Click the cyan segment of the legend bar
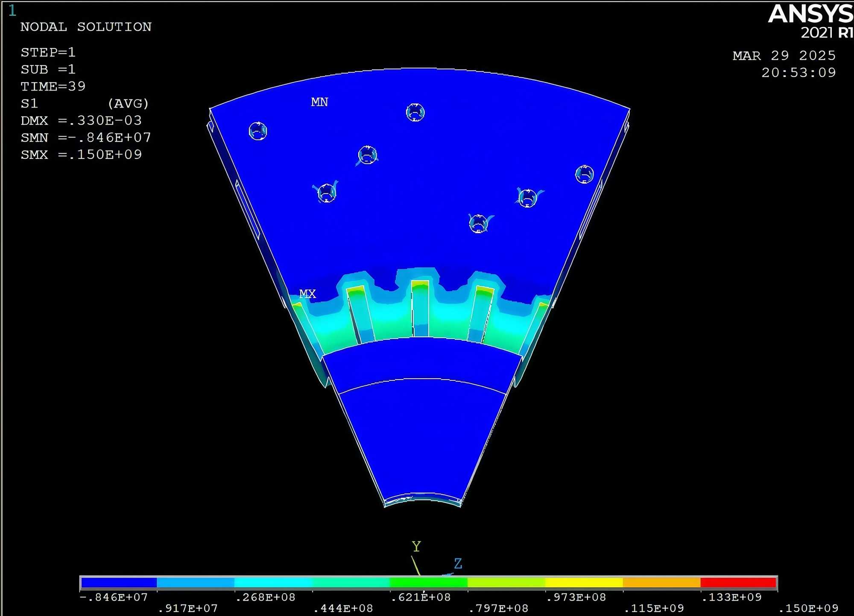 pyautogui.click(x=273, y=583)
